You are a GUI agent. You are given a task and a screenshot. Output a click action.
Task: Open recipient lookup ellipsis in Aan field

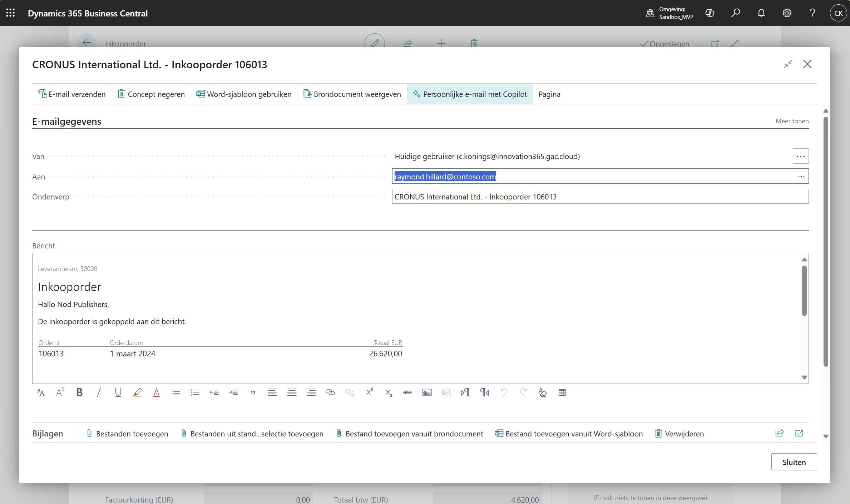(x=801, y=177)
